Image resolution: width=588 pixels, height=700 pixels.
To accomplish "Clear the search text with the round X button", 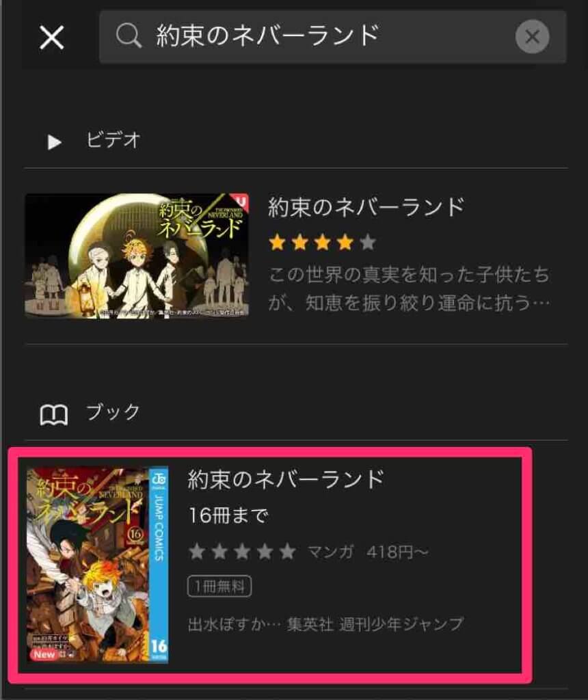I will point(532,37).
